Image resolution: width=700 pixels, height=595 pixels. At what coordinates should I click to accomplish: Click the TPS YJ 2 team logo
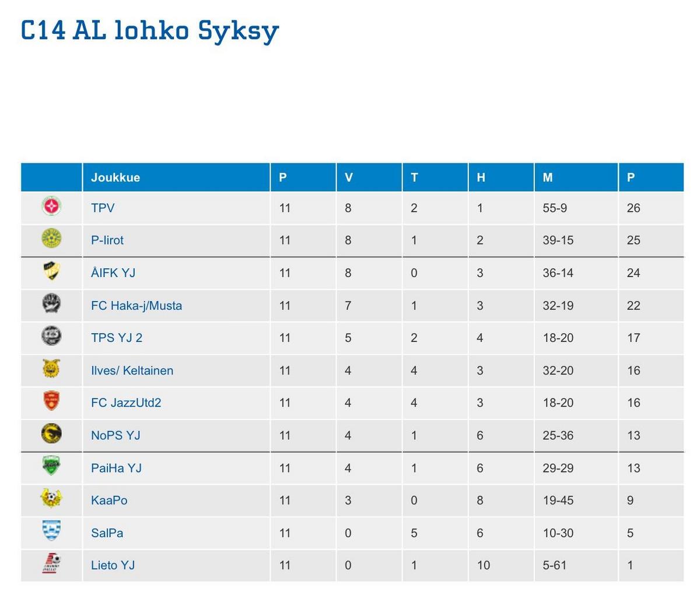(52, 337)
